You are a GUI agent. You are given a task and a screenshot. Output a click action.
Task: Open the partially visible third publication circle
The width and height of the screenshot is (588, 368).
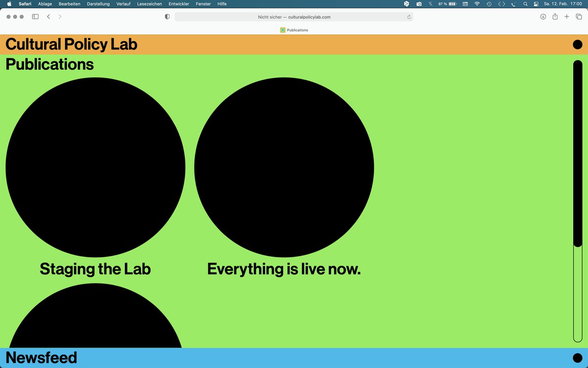coord(96,315)
